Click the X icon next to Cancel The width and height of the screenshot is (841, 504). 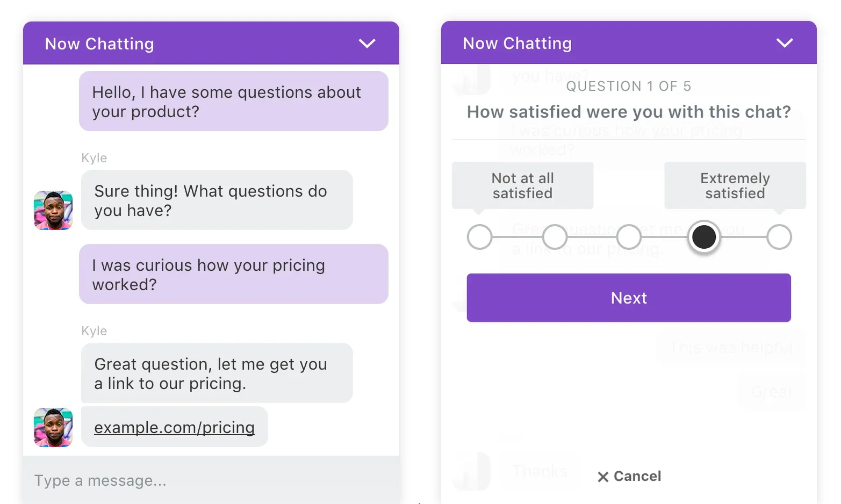click(603, 477)
